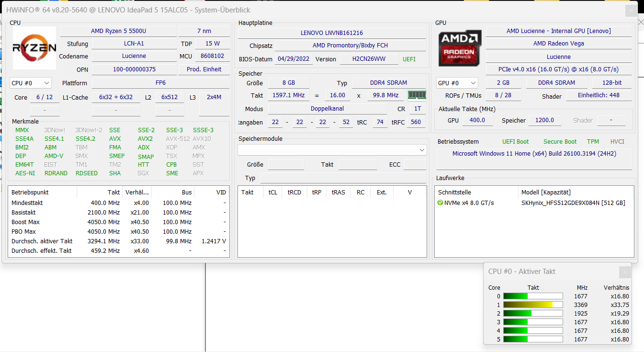This screenshot has height=352, width=644.
Task: Select the Boost Max row
Action: (119, 222)
